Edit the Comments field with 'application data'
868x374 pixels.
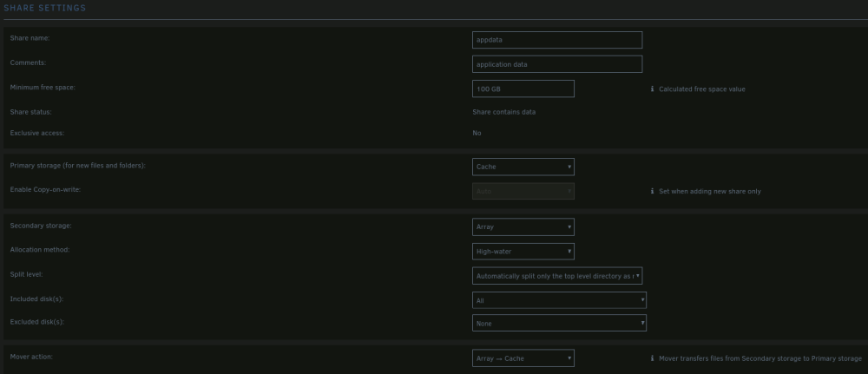[x=557, y=64]
